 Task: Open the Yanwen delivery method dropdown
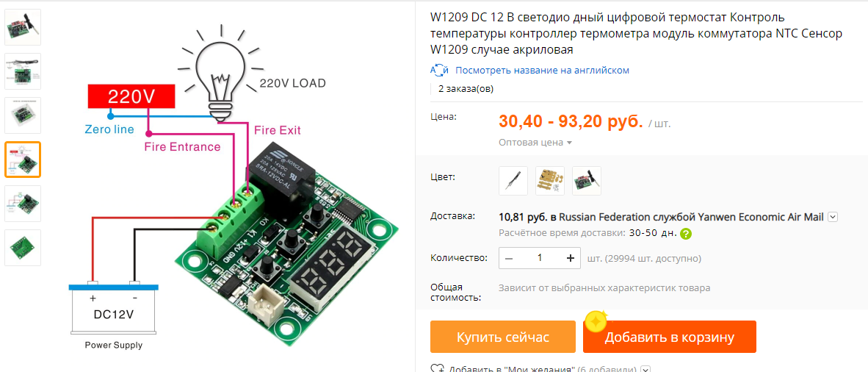[833, 217]
